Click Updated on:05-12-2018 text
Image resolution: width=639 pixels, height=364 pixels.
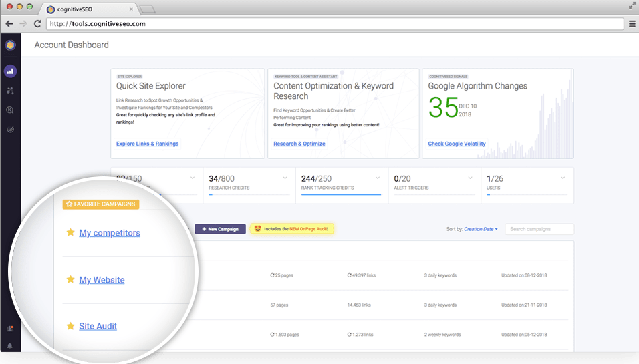524,335
